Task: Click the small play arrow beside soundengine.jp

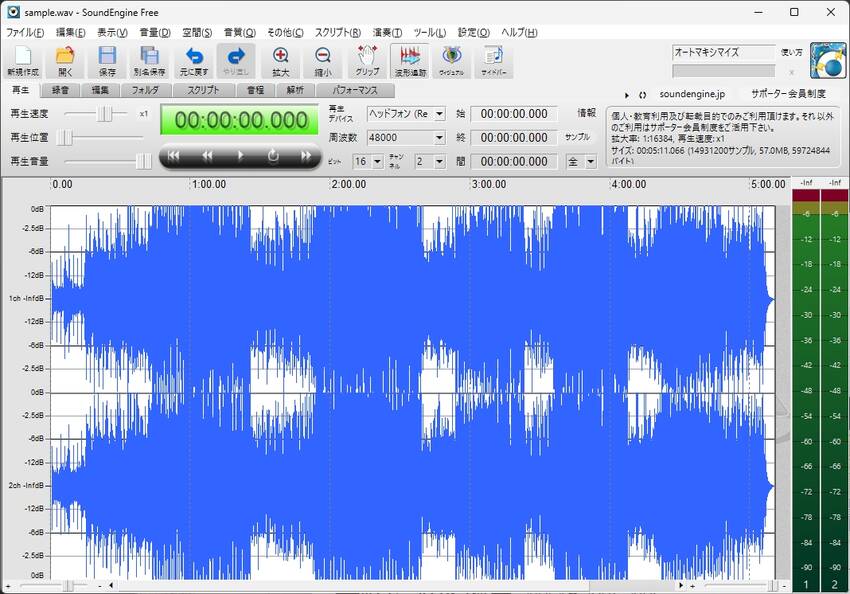Action: pyautogui.click(x=627, y=95)
